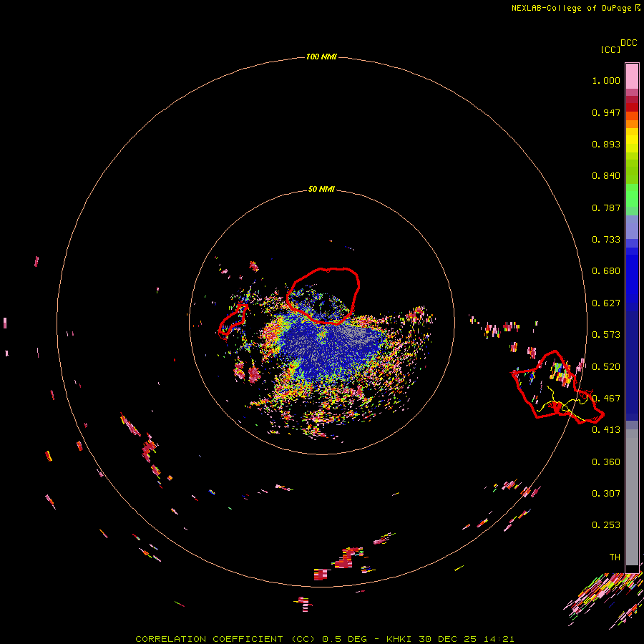The image size is (644, 644).
Task: Select the 50 NMI range ring label
Action: point(321,189)
